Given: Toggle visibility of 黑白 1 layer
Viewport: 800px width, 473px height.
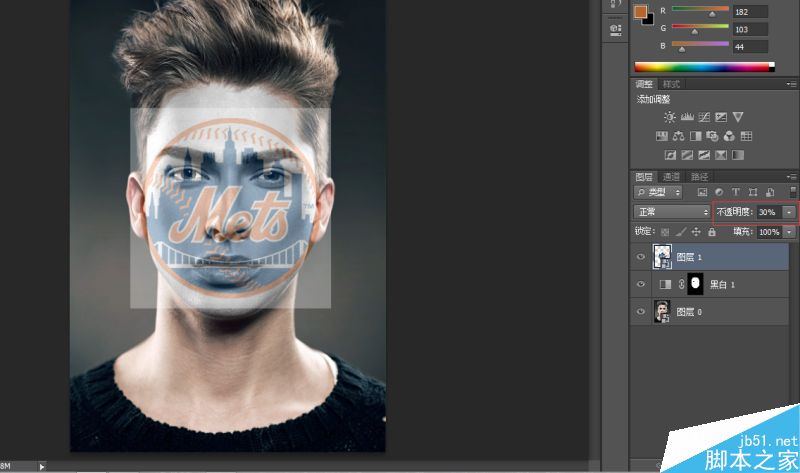Looking at the screenshot, I should [x=641, y=285].
